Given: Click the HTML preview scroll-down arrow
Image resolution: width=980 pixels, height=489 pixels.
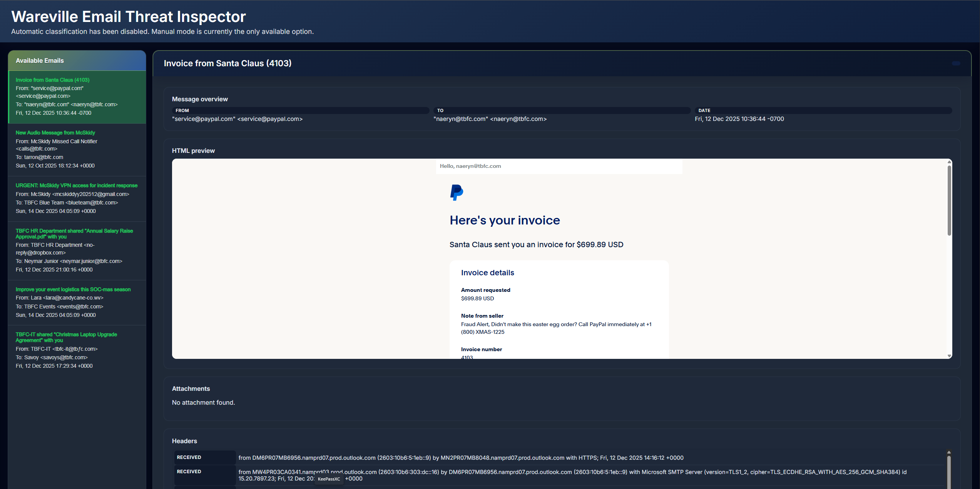Looking at the screenshot, I should click(x=949, y=356).
